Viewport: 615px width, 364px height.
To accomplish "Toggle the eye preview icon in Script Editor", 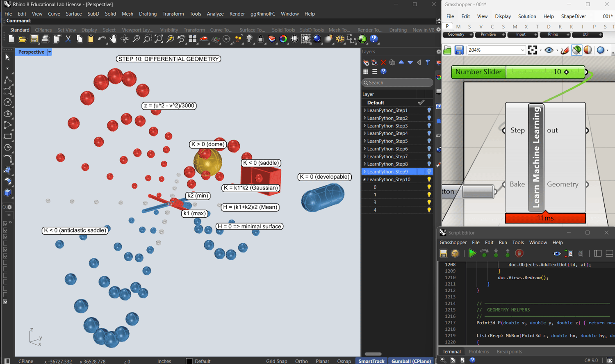I will 557,253.
